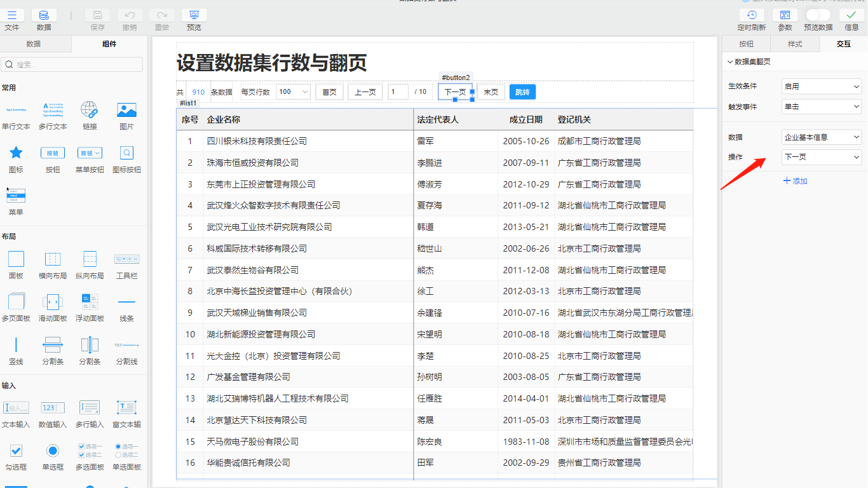868x488 pixels.
Task: Click the 数据 database icon in the toolbar
Action: pyautogui.click(x=44, y=16)
